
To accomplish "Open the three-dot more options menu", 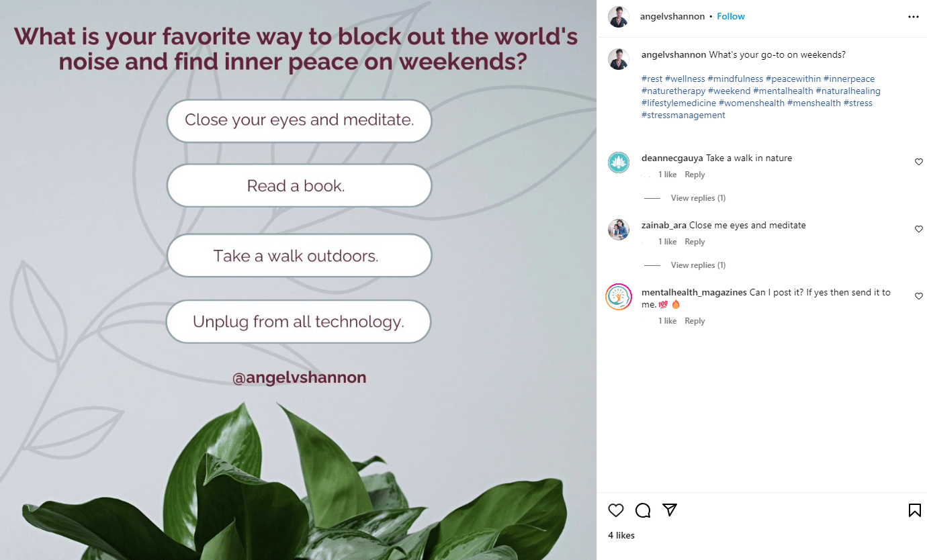I will [913, 17].
